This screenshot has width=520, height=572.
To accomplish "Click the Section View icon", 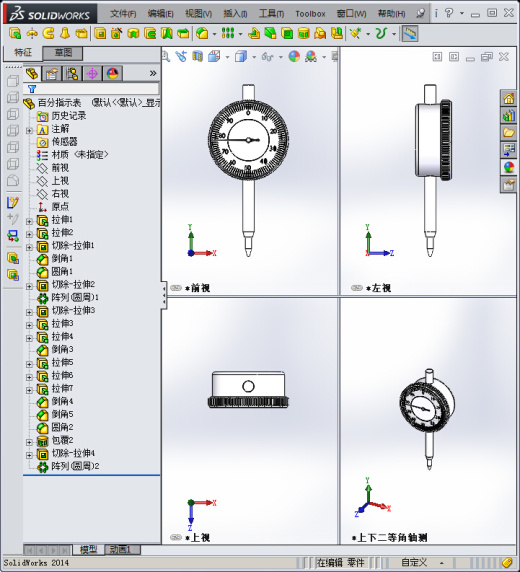I will (197, 57).
